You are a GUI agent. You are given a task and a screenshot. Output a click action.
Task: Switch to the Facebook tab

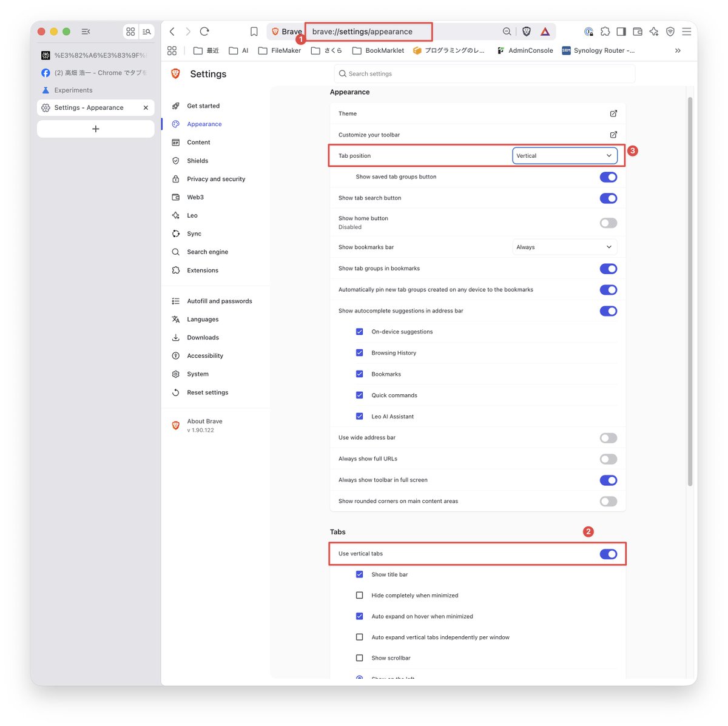tap(96, 73)
